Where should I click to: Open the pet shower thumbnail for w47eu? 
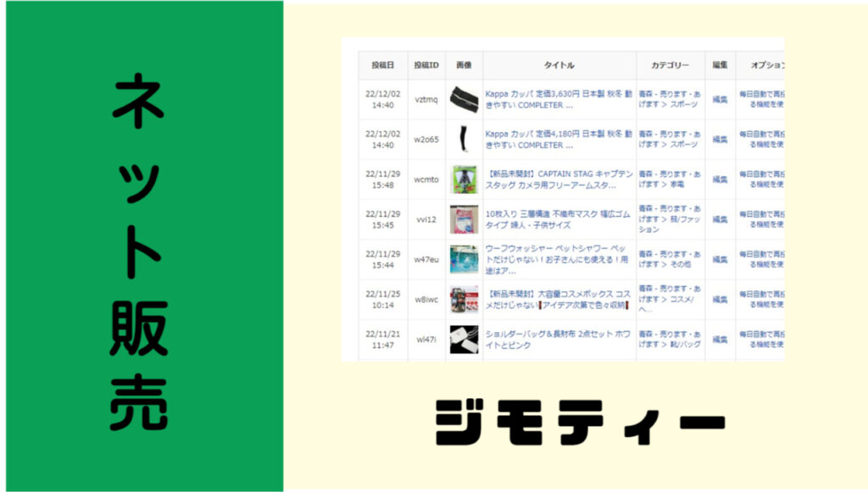(464, 259)
